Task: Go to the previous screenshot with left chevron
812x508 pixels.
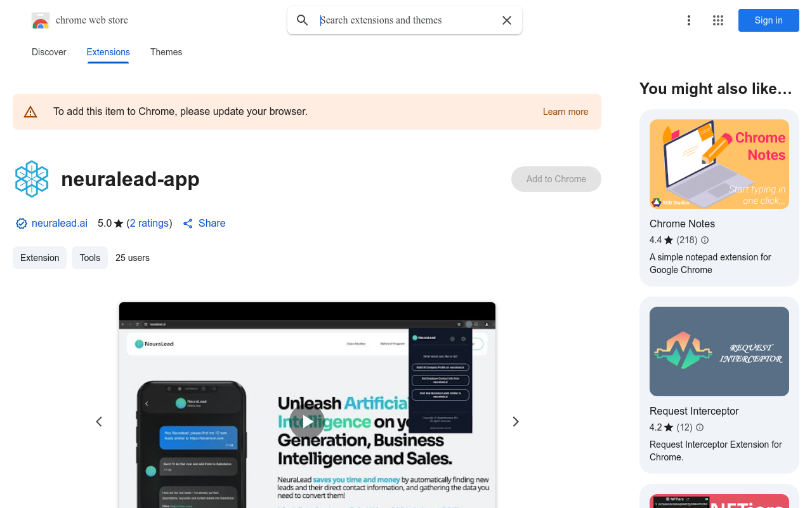Action: (x=99, y=422)
